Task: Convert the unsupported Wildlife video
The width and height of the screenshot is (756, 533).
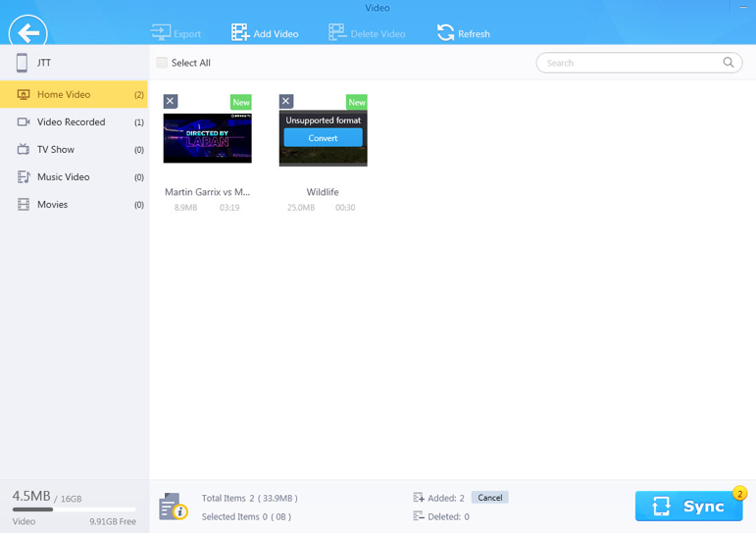Action: 323,138
